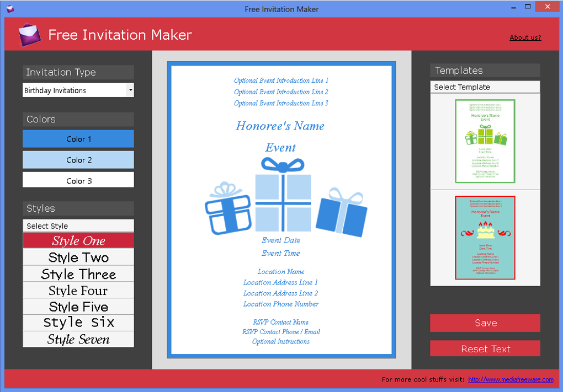Image resolution: width=563 pixels, height=392 pixels.
Task: Select the teal birthday cake template thumbnail
Action: 485,238
